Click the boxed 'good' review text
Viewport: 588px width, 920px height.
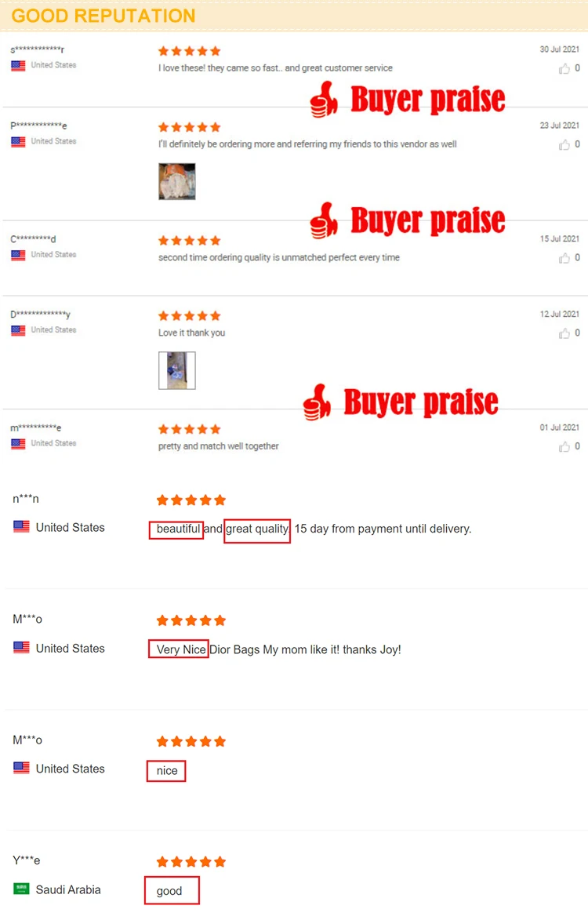(172, 891)
